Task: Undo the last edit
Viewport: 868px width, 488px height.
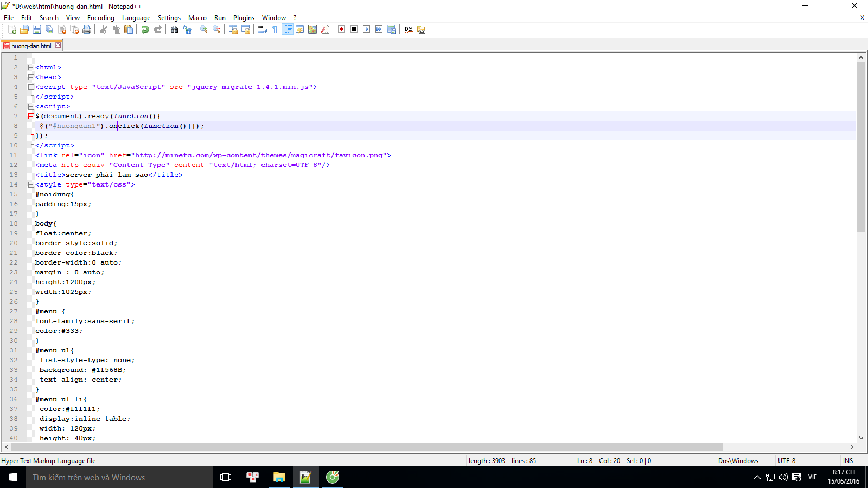Action: 145,29
